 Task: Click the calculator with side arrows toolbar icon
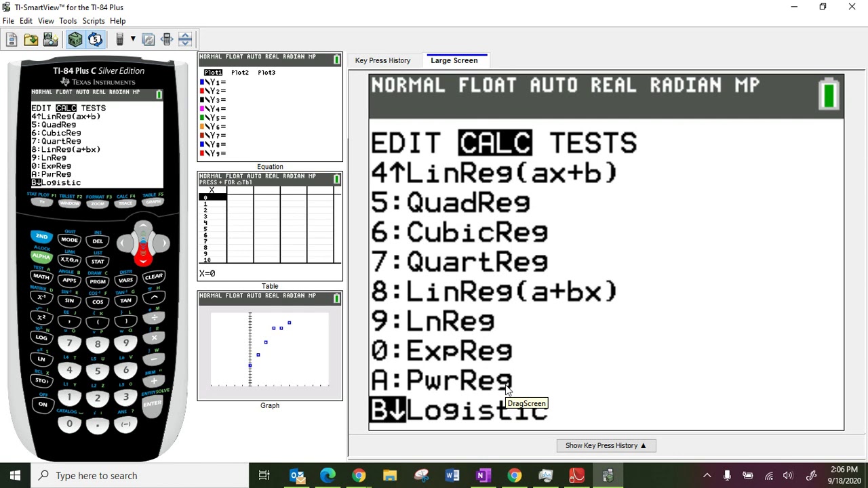point(167,39)
